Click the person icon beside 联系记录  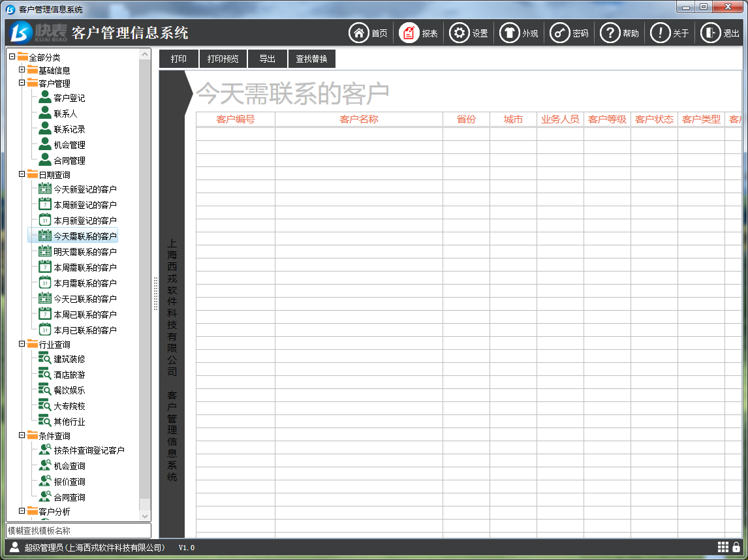coord(45,129)
